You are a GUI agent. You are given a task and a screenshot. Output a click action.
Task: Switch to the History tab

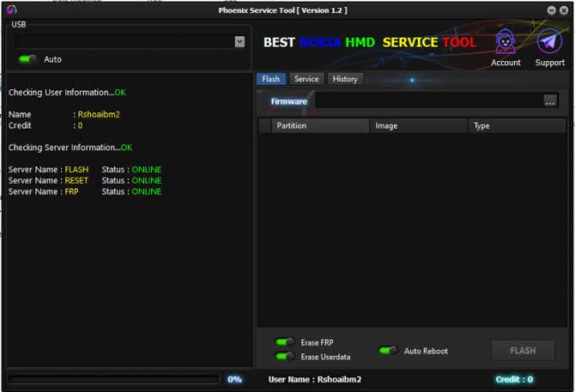tap(345, 79)
